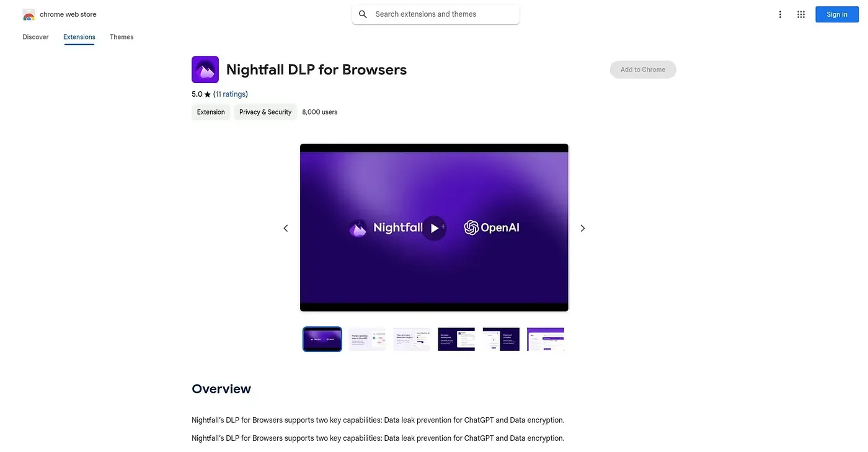Select the fourth dark screenshot thumbnail
The image size is (868, 452).
pyautogui.click(x=456, y=339)
